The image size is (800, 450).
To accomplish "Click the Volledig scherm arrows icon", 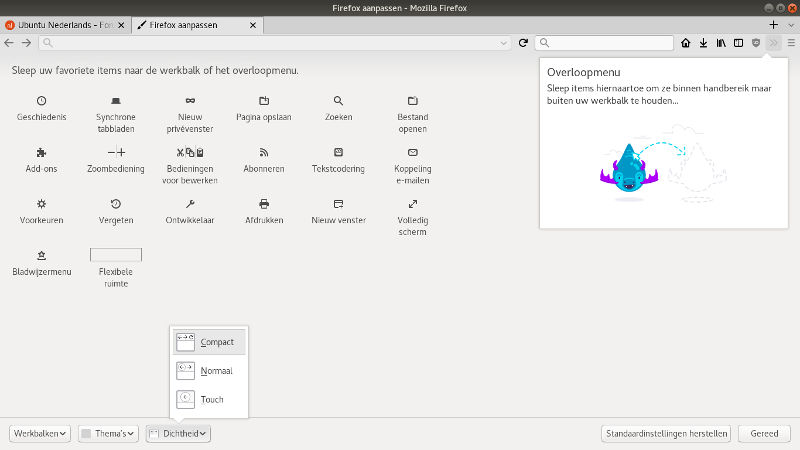I will click(413, 204).
